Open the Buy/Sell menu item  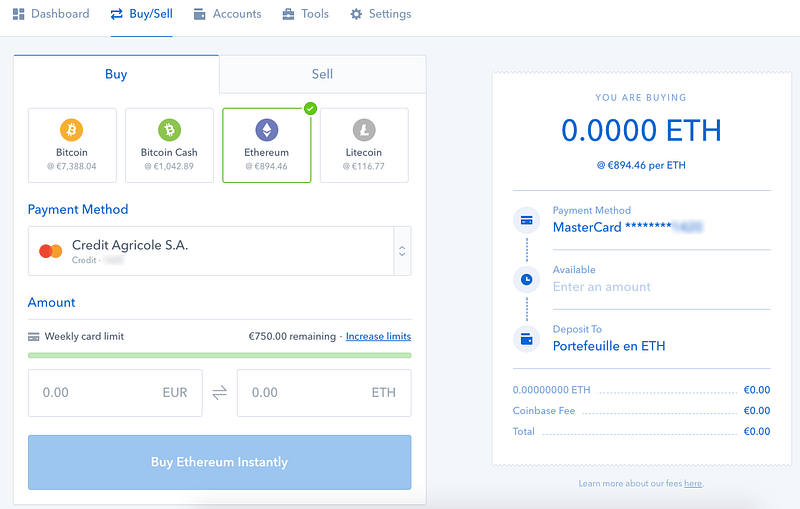(142, 14)
